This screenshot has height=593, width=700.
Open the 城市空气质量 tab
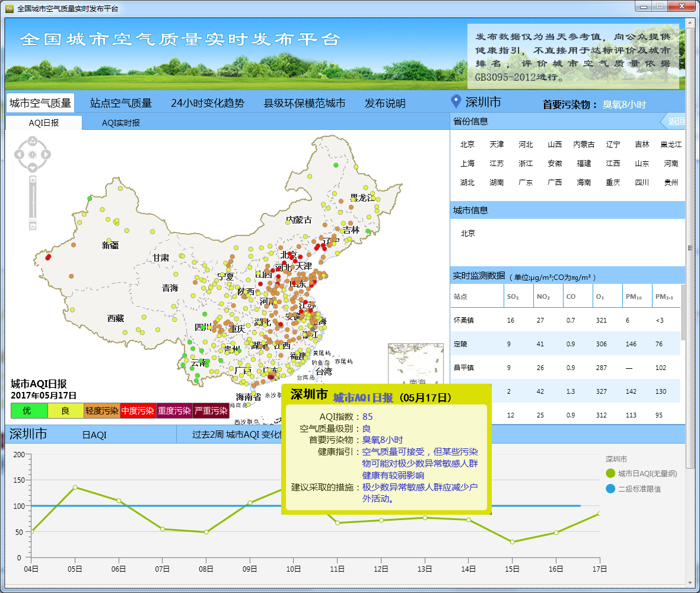coord(40,103)
